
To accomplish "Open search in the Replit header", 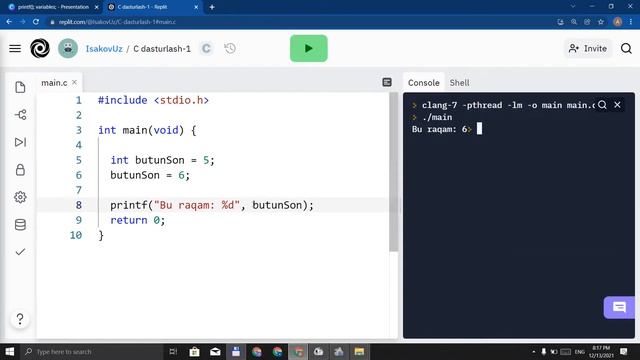I will coord(626,49).
